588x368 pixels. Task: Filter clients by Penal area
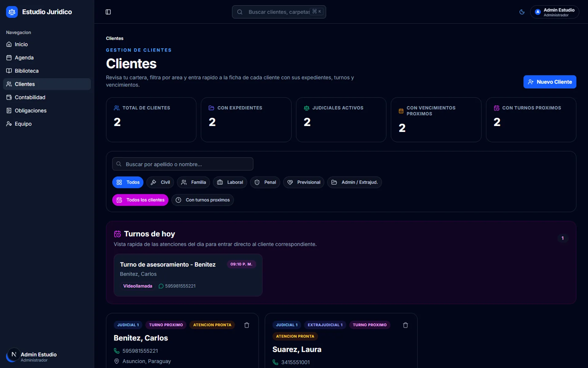(x=265, y=182)
